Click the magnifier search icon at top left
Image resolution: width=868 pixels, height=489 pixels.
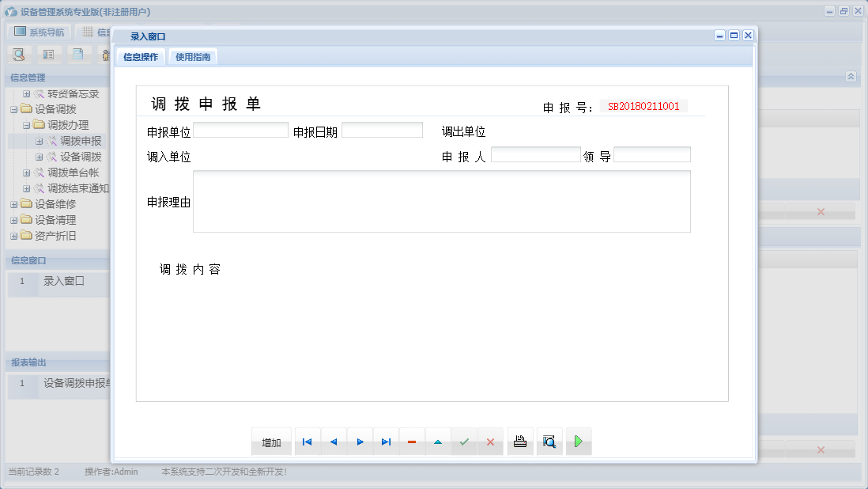pyautogui.click(x=18, y=54)
